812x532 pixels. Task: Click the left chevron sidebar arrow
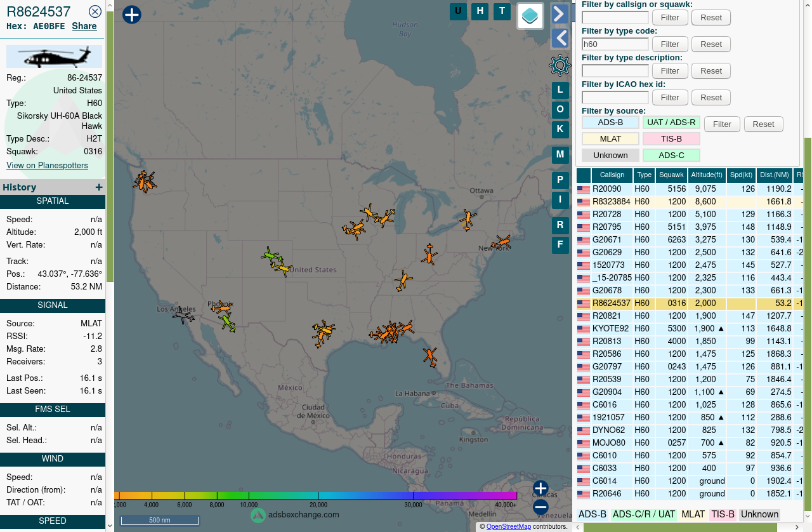[560, 38]
